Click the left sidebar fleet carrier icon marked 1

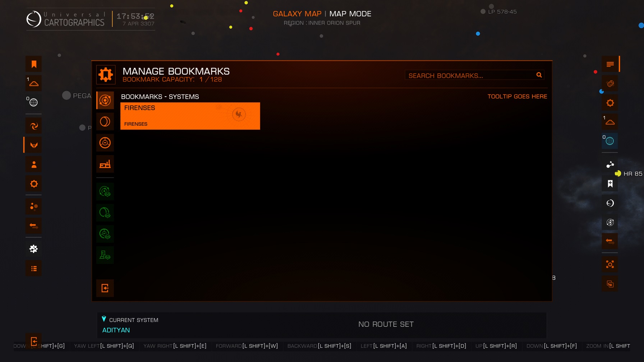point(34,83)
